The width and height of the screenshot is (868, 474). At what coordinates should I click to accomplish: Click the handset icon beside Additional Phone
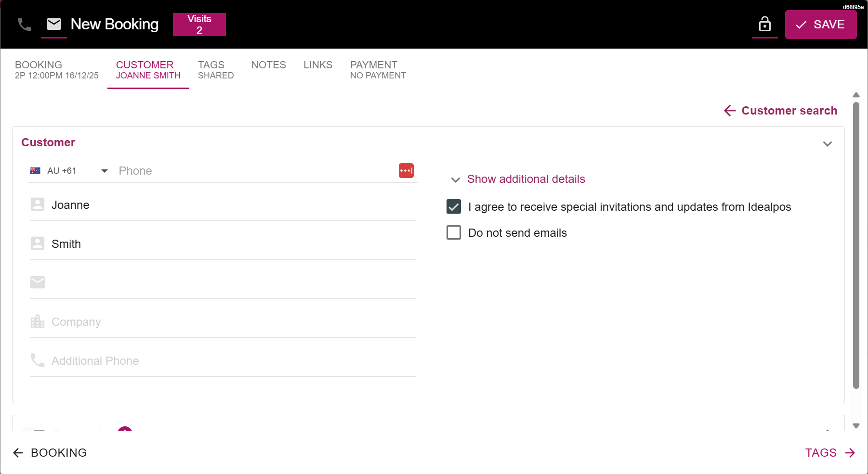(38, 360)
